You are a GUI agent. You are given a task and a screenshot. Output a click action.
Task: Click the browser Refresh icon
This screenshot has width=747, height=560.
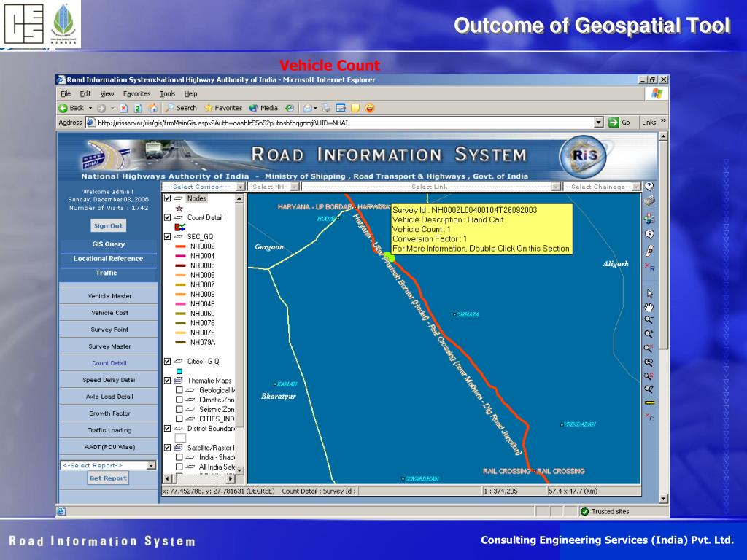coord(138,108)
